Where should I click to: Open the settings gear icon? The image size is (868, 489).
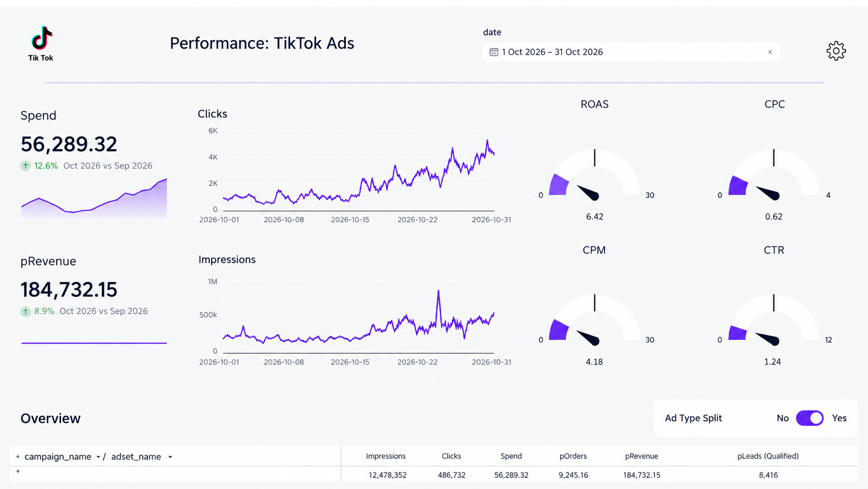click(836, 51)
